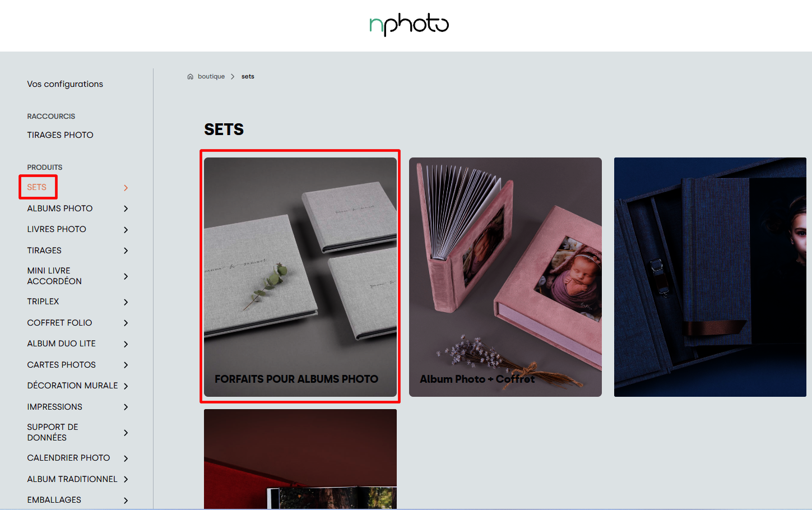This screenshot has height=510, width=812.
Task: Expand the LIVRES PHOTO chevron
Action: 126,230
